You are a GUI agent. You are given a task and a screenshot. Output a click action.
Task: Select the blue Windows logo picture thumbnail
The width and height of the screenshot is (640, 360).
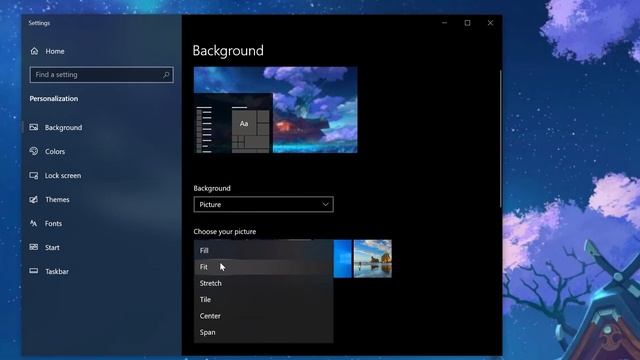click(342, 259)
